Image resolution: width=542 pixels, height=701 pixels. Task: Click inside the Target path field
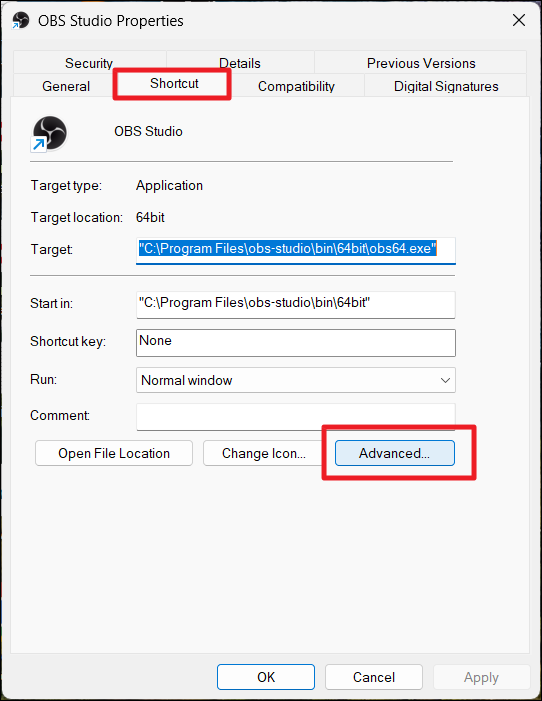click(x=296, y=250)
